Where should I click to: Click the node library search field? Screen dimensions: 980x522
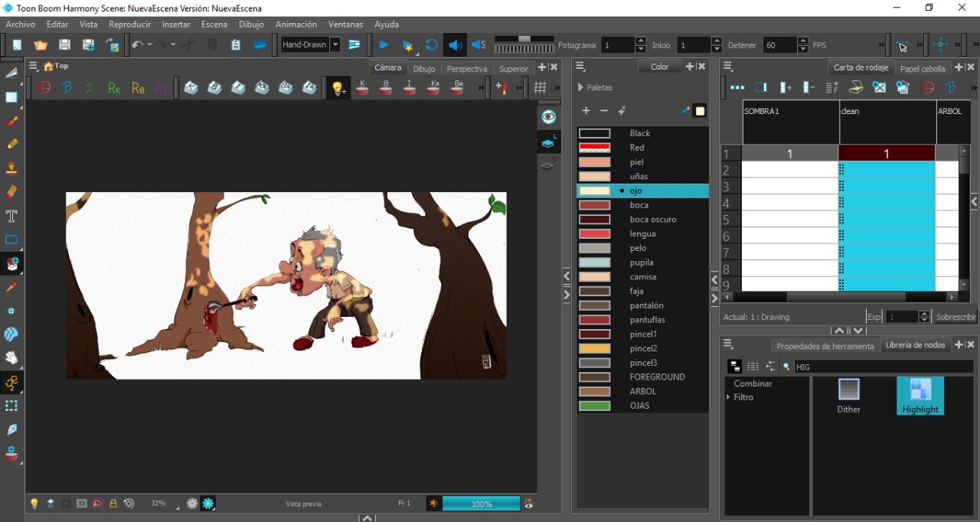(884, 367)
